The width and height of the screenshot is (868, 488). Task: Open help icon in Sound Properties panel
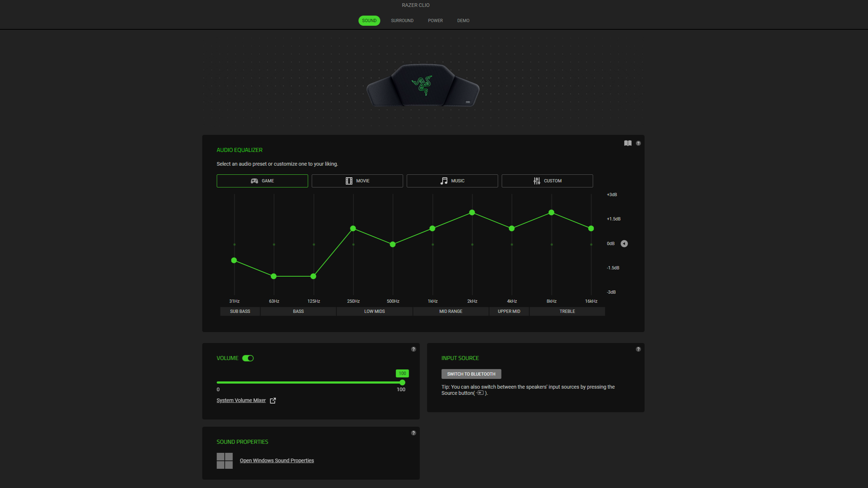413,433
